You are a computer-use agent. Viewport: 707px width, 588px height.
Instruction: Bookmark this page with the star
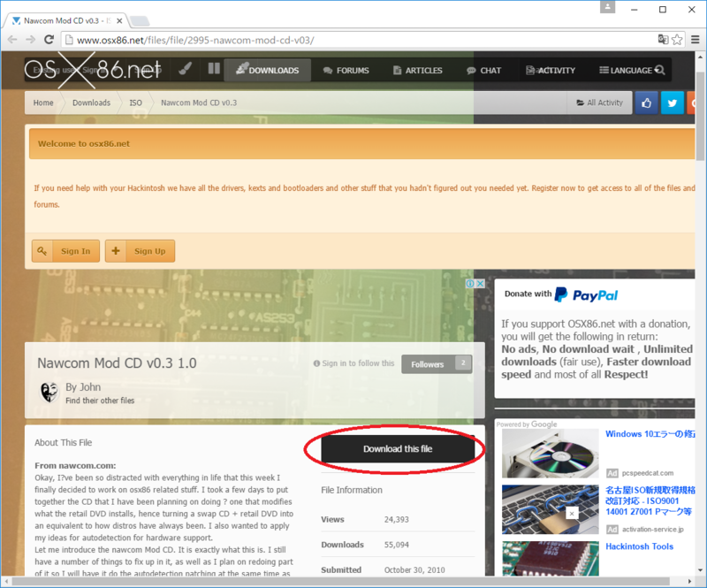(677, 40)
